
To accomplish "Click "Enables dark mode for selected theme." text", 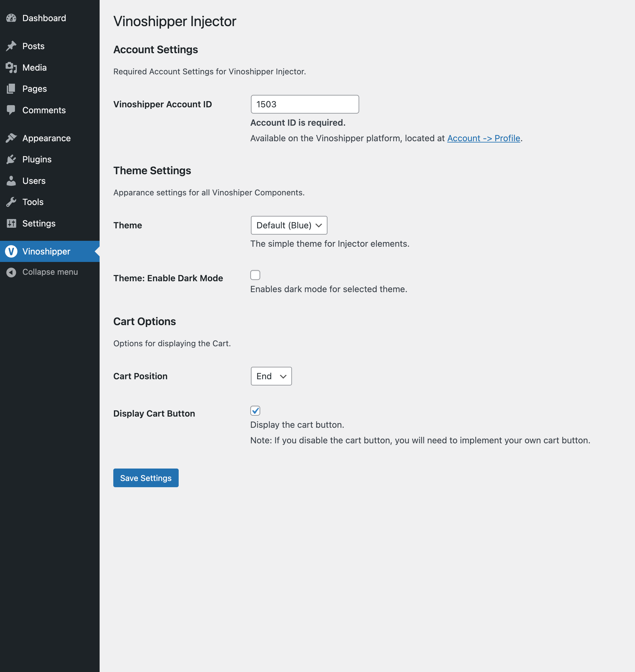I will (x=329, y=289).
